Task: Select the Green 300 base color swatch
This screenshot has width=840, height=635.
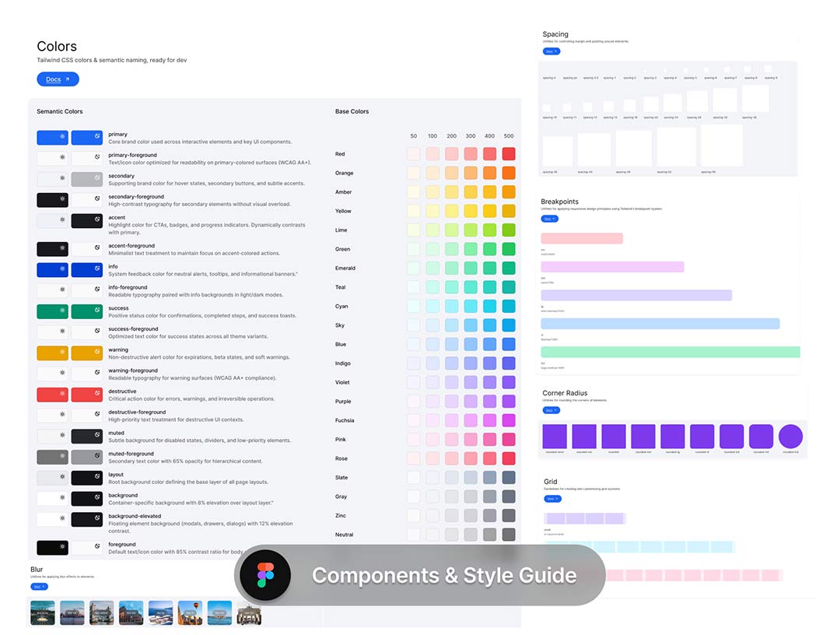Action: tap(471, 249)
